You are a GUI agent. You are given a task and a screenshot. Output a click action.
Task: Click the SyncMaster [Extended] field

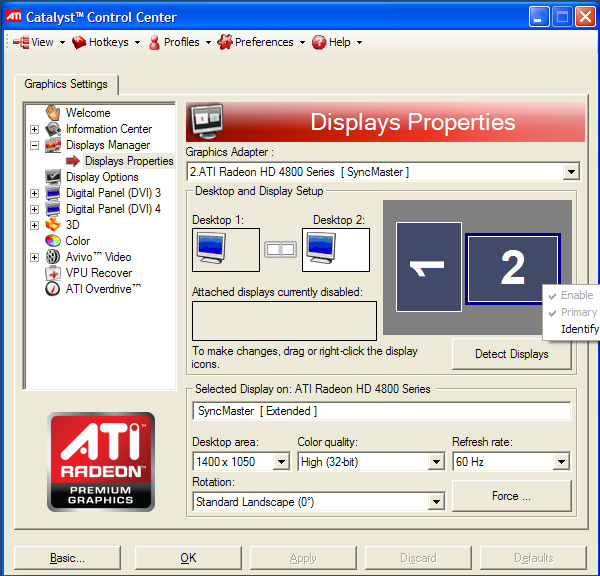382,411
